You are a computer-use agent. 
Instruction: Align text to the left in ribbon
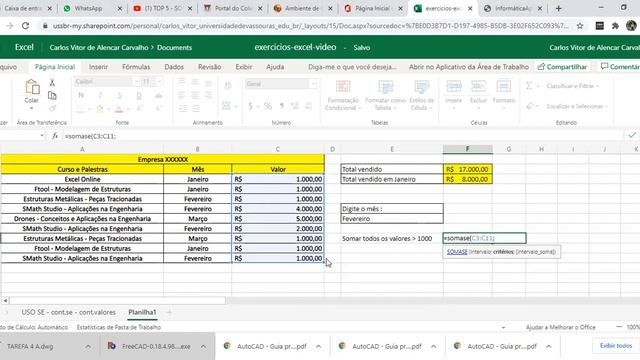point(182,96)
